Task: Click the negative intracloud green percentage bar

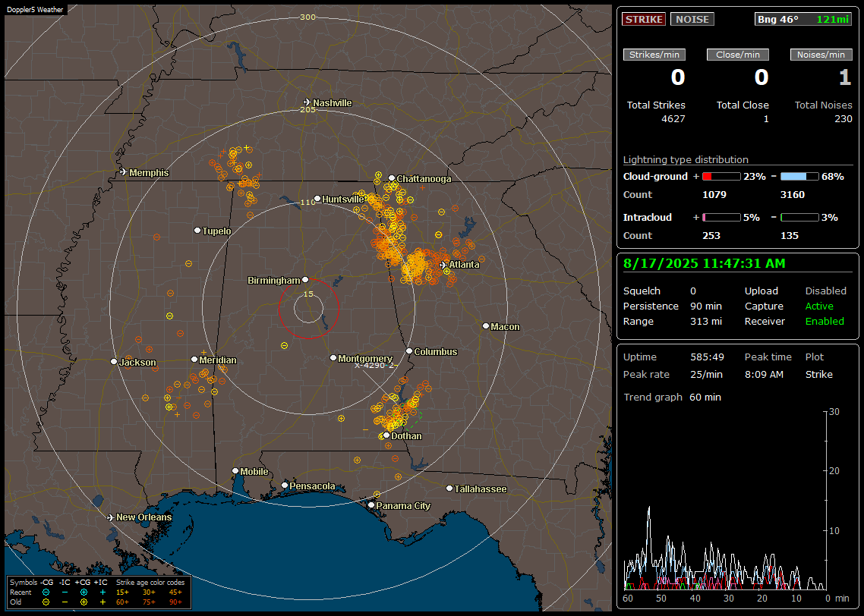Action: [x=799, y=218]
